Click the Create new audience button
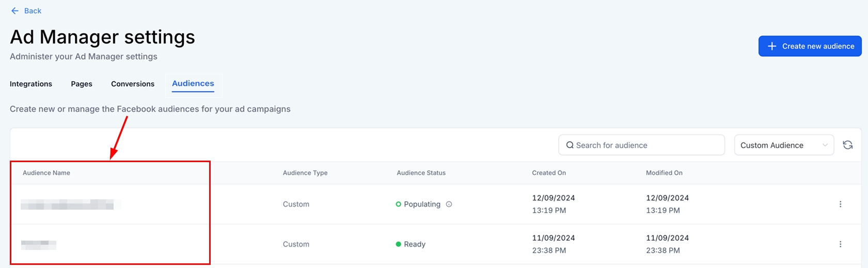This screenshot has height=268, width=868. coord(809,46)
